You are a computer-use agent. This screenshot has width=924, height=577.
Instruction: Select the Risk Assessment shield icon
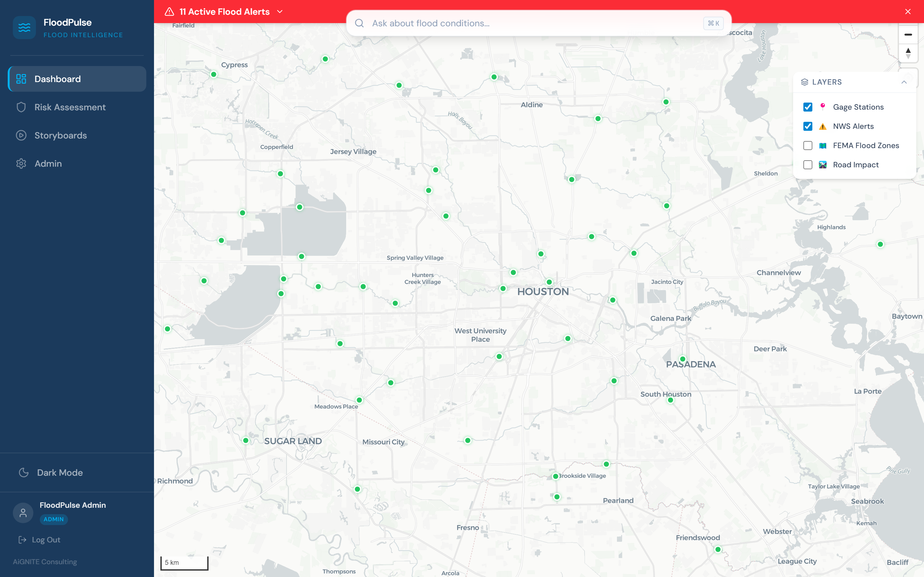click(21, 107)
